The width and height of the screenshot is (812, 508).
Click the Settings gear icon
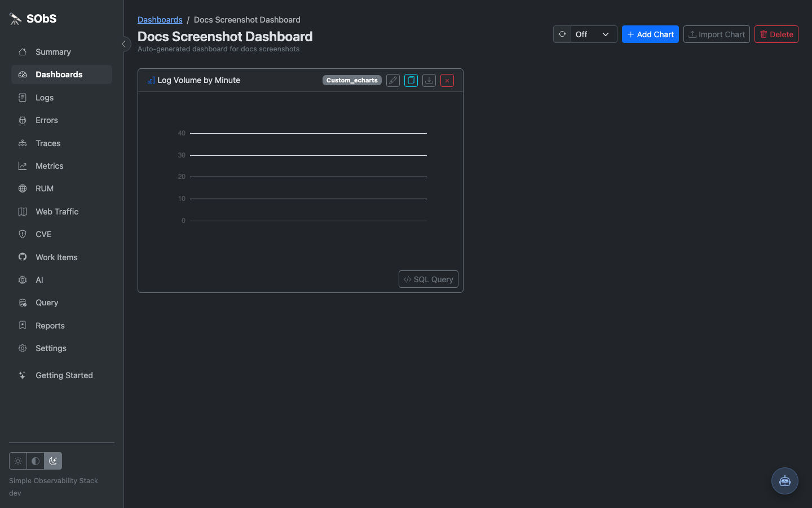pyautogui.click(x=23, y=348)
